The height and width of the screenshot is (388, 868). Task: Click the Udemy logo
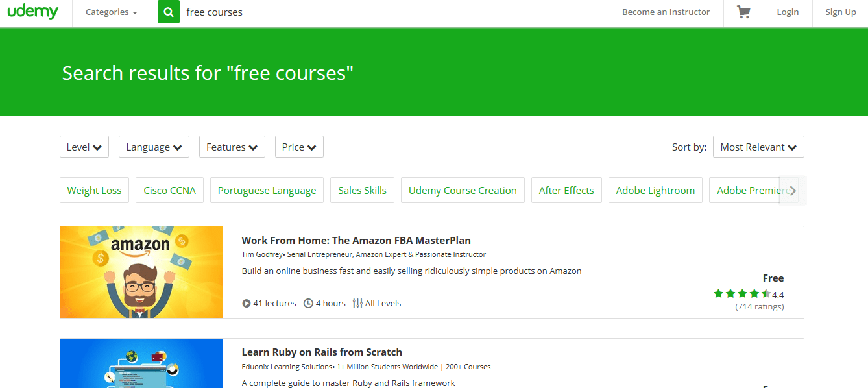point(33,12)
